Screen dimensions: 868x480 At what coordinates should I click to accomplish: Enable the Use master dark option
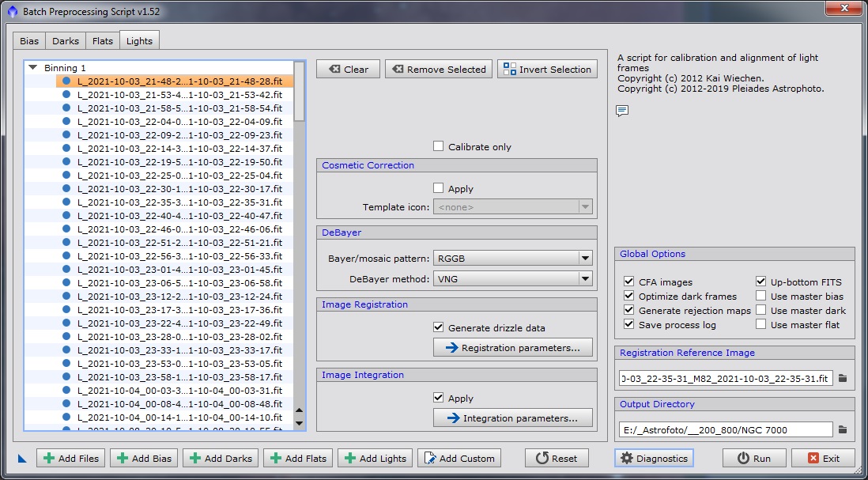click(761, 311)
